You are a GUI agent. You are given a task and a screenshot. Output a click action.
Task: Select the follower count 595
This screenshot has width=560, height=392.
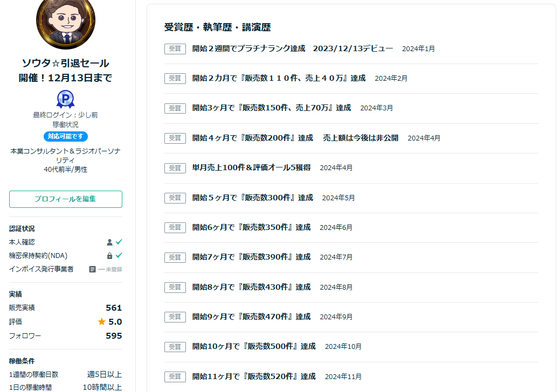click(114, 336)
